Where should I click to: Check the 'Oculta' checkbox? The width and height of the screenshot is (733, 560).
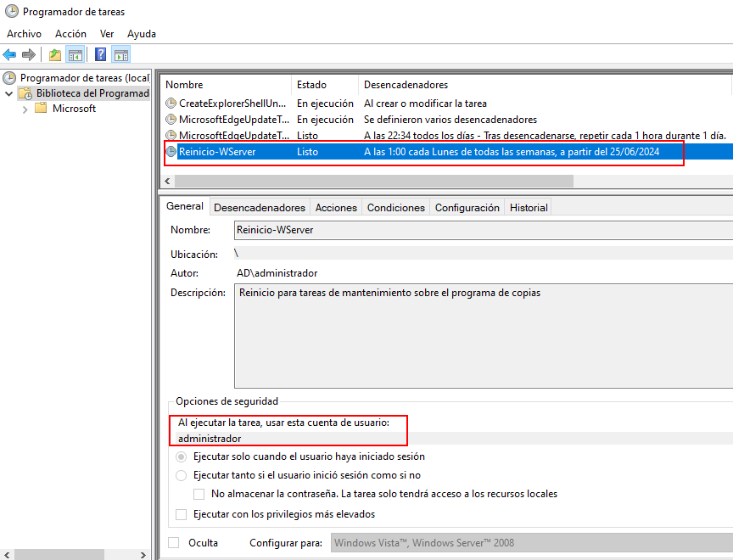coord(174,543)
